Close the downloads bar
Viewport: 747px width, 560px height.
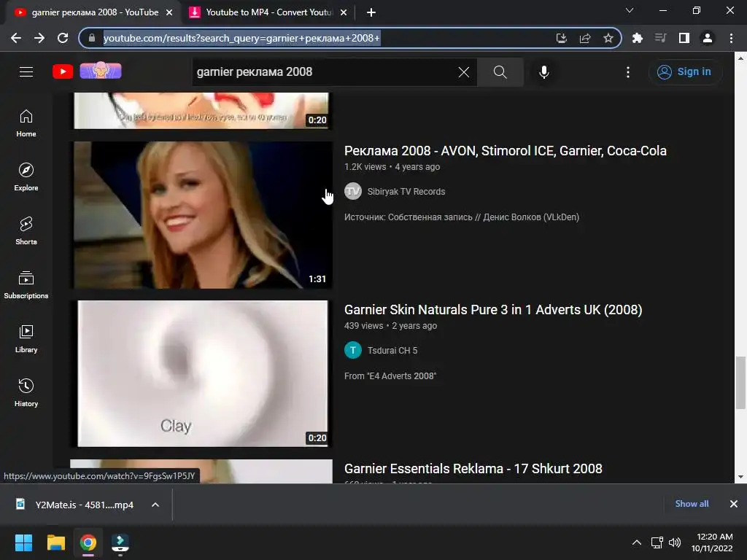[734, 504]
